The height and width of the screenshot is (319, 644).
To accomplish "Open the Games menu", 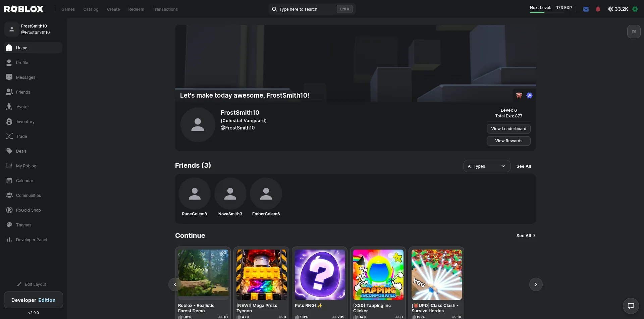I will pos(68,9).
